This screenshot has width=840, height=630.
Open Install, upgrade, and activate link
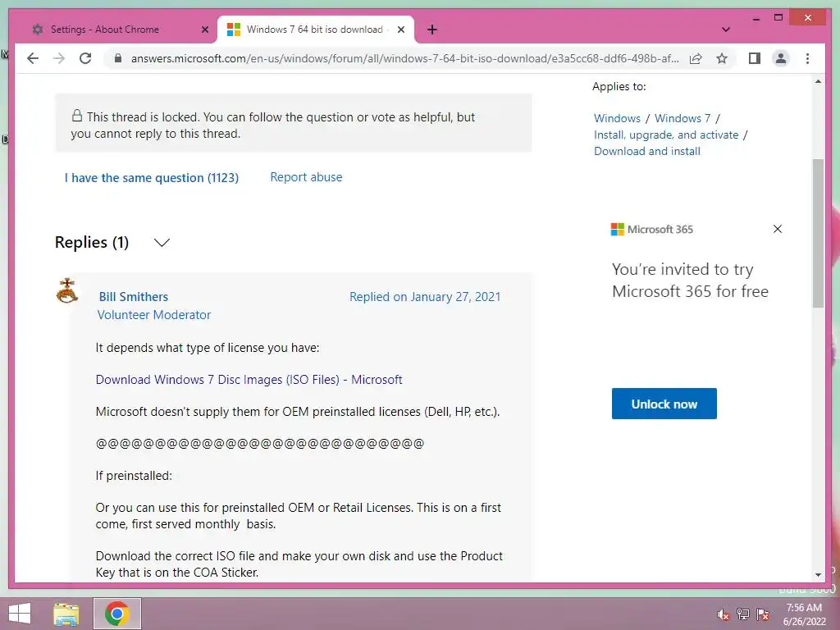(666, 135)
